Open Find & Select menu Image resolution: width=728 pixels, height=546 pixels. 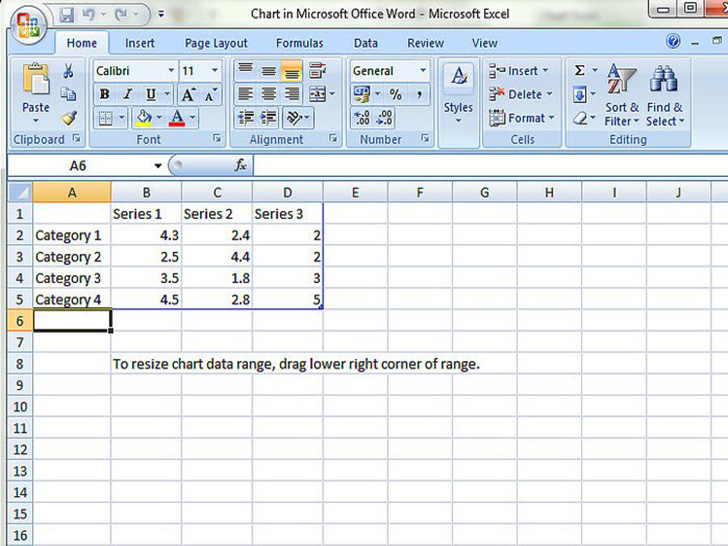[x=665, y=96]
